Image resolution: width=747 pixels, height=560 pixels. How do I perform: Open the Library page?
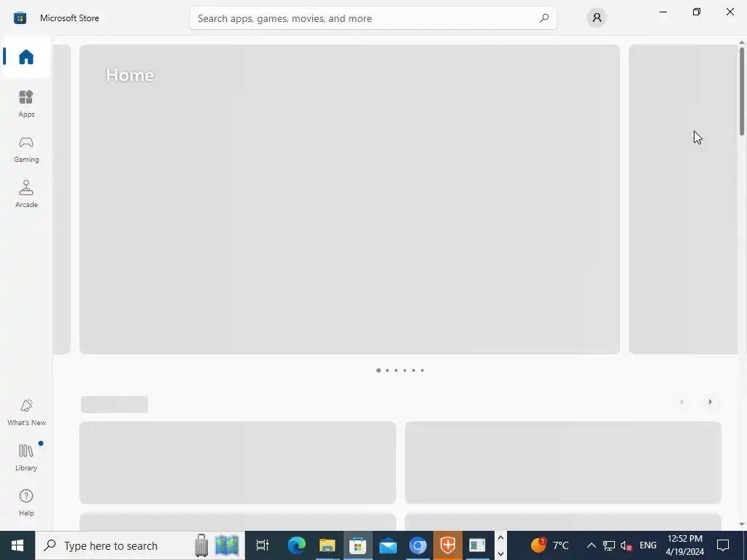click(x=26, y=457)
